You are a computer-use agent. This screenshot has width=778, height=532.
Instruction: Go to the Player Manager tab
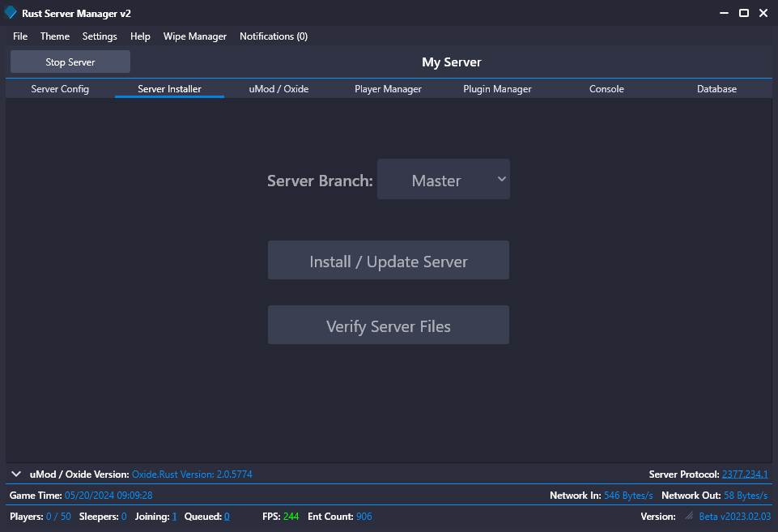click(388, 89)
